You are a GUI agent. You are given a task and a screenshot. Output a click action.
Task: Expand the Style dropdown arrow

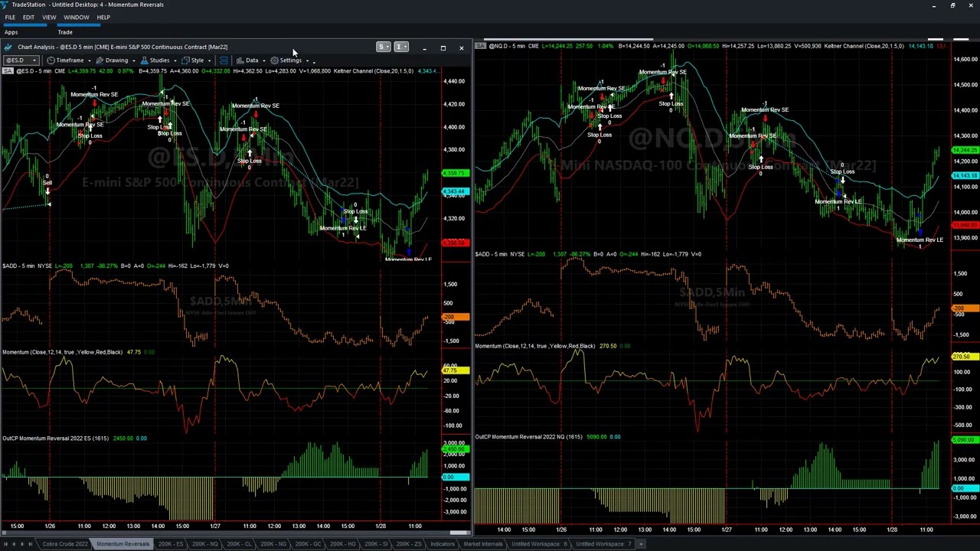click(210, 60)
